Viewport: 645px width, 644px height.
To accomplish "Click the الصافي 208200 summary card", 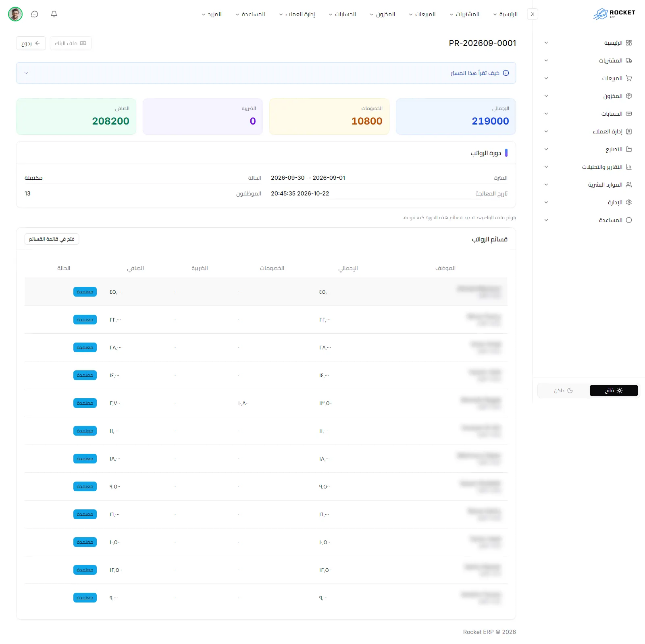I will pyautogui.click(x=76, y=116).
